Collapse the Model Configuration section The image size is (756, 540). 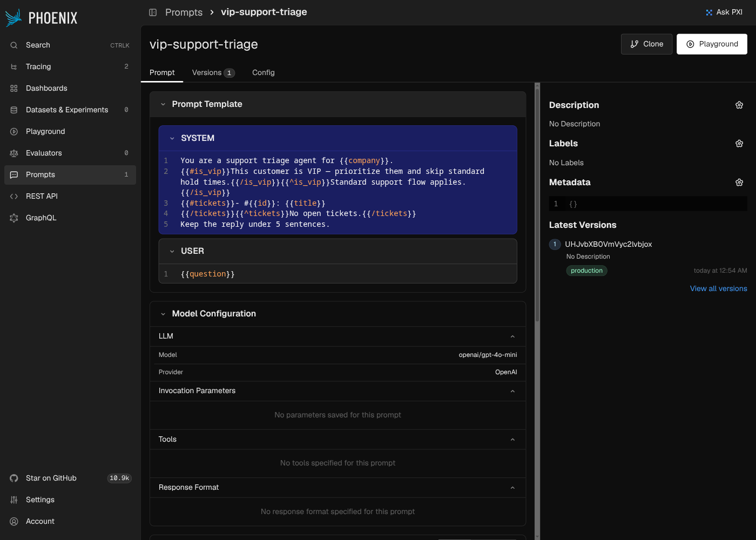tap(163, 314)
